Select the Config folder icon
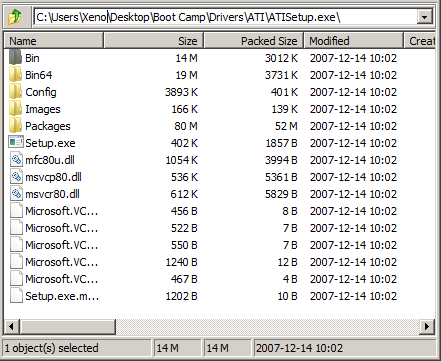Viewport: 441px width, 361px height. pyautogui.click(x=15, y=92)
